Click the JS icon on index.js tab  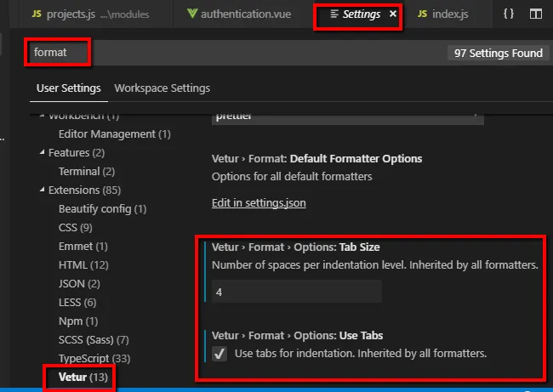424,14
